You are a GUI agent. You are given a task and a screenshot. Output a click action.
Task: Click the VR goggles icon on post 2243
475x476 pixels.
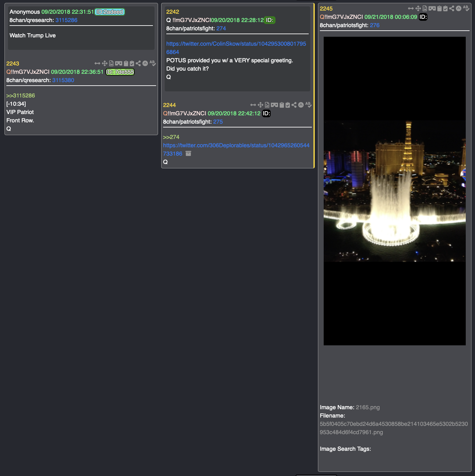click(119, 64)
